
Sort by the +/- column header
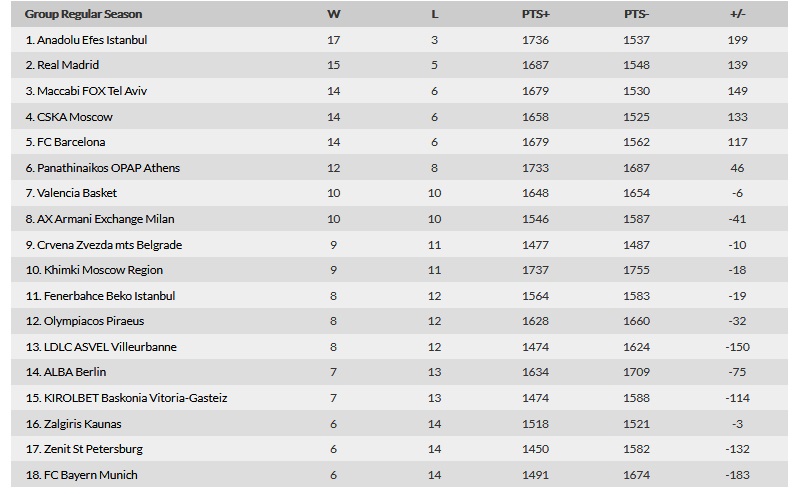click(738, 14)
